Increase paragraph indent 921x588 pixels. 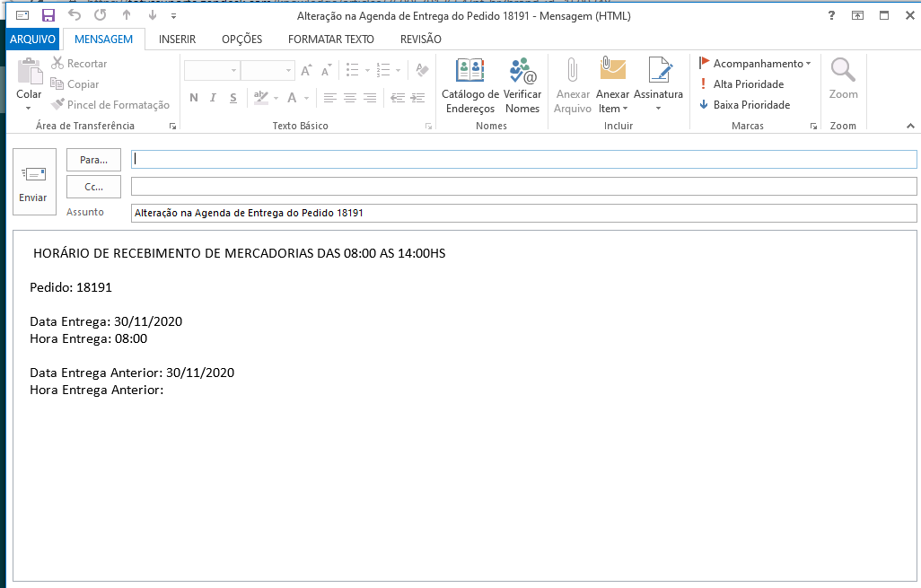tap(417, 98)
